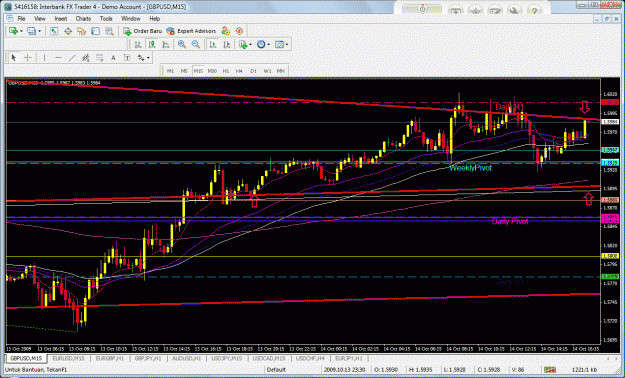This screenshot has width=625, height=378.
Task: Switch to line chart display
Action: 166,45
